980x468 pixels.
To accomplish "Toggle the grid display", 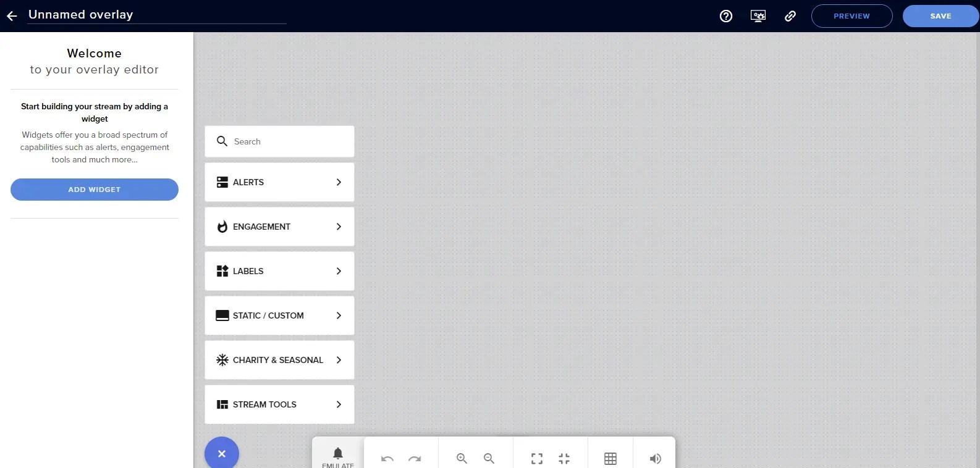I will point(610,459).
